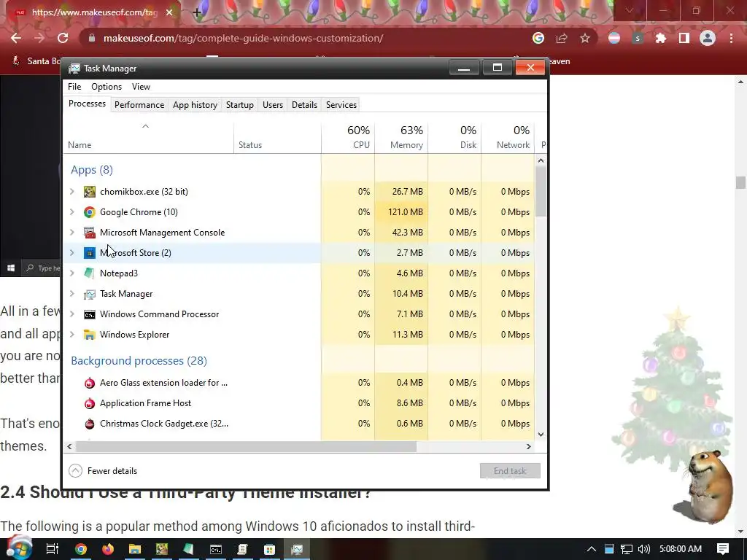747x560 pixels.
Task: Expand the Google Chrome (10) process group
Action: tap(72, 212)
